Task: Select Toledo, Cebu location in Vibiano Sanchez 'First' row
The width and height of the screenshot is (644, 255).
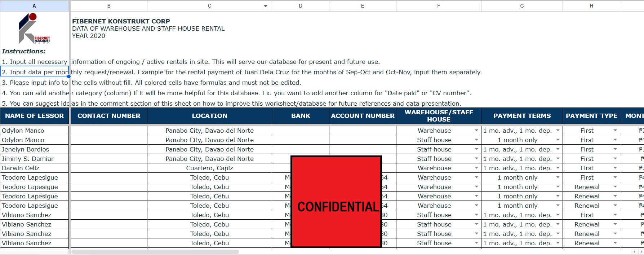Action: point(209,215)
